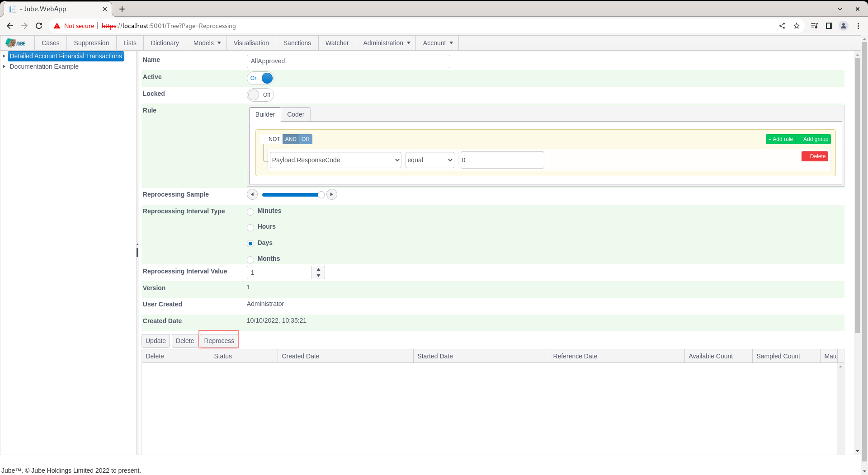Bookmark this tab with star icon
The height and width of the screenshot is (475, 868).
pyautogui.click(x=797, y=26)
